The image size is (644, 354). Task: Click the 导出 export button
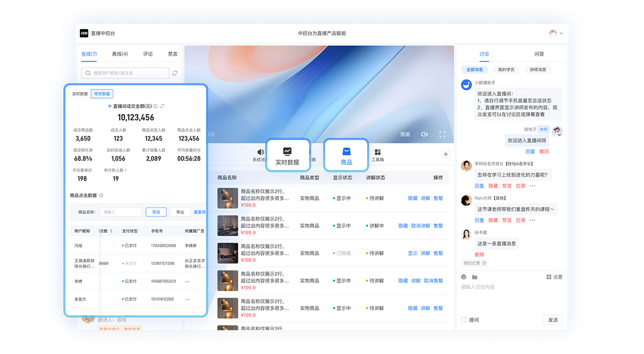pos(180,212)
